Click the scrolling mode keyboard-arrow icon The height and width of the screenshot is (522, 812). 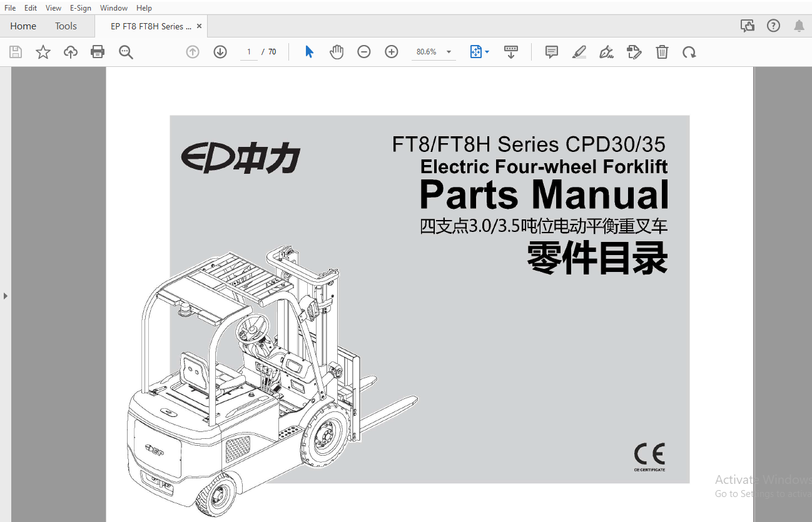click(x=511, y=52)
